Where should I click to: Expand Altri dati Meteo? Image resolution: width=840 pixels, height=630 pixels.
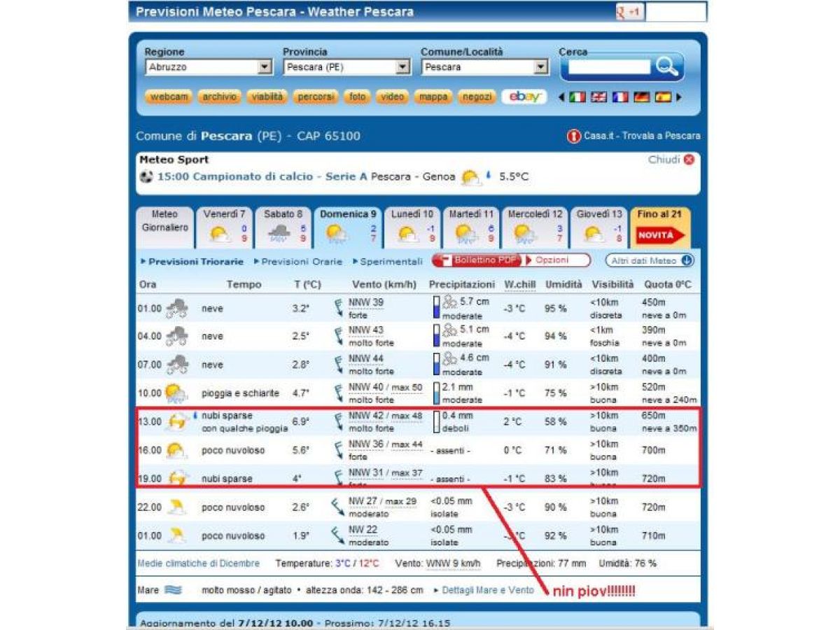point(649,260)
